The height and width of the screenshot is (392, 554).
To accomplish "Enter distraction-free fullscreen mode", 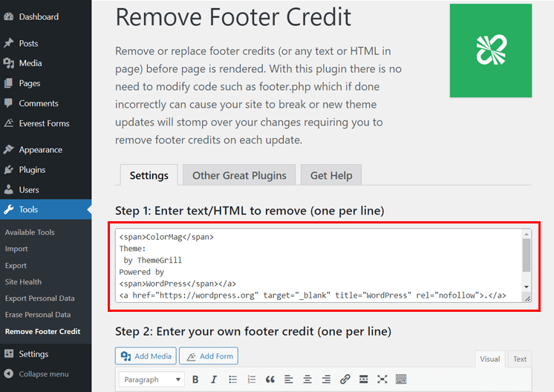I will point(382,379).
